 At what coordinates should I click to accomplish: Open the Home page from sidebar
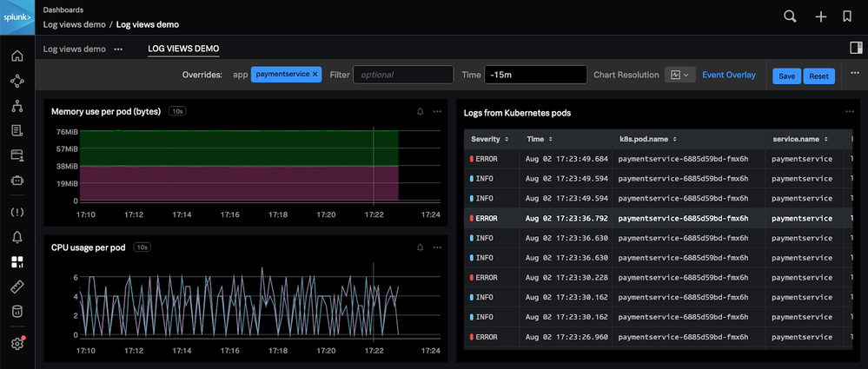pos(17,56)
